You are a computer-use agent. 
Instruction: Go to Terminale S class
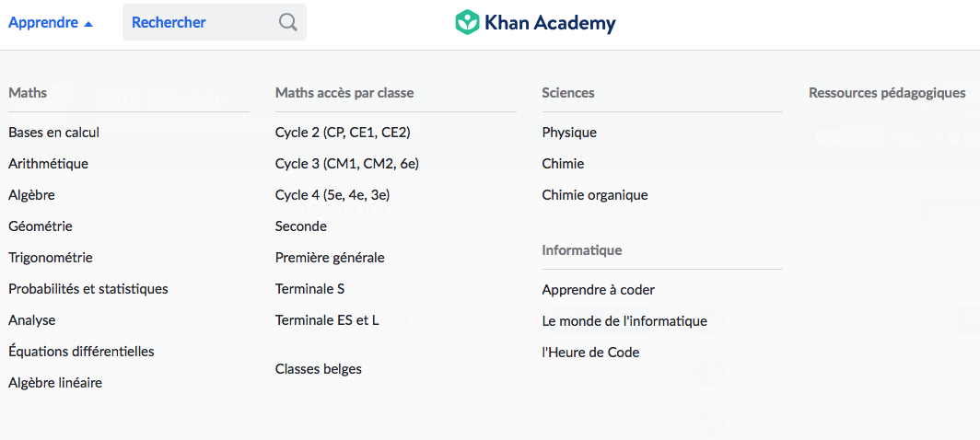(x=309, y=289)
